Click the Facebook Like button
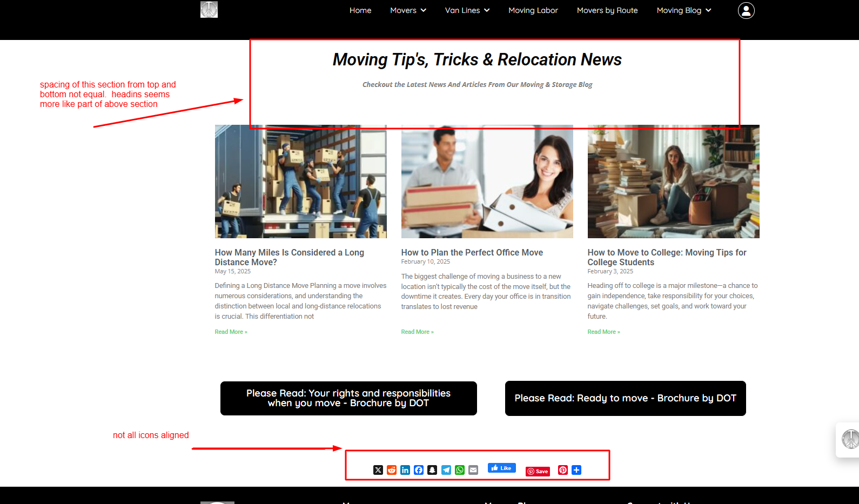Image resolution: width=859 pixels, height=504 pixels. point(501,468)
